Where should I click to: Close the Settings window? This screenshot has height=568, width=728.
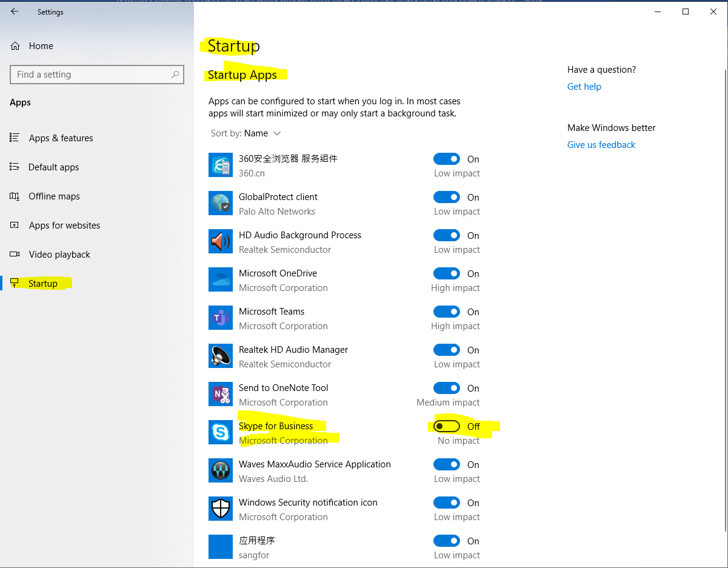pyautogui.click(x=713, y=12)
